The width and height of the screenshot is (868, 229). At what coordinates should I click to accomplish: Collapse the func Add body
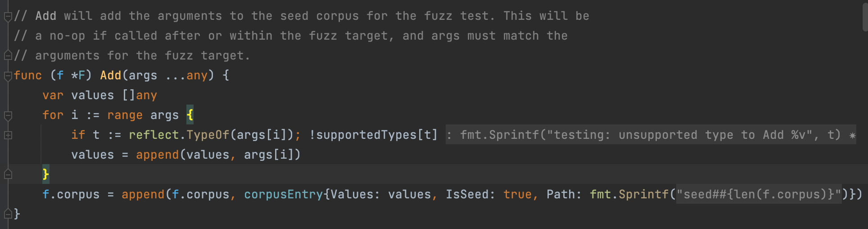(8, 76)
